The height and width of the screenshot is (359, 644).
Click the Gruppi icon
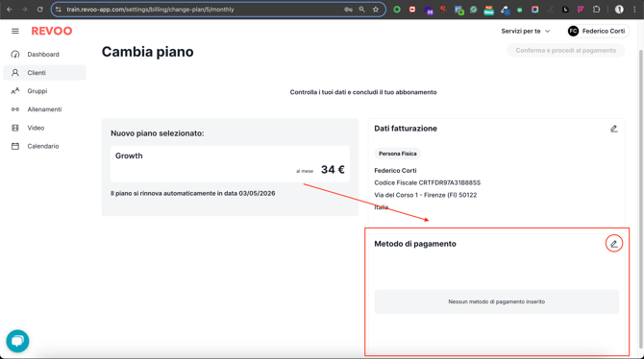coord(15,91)
